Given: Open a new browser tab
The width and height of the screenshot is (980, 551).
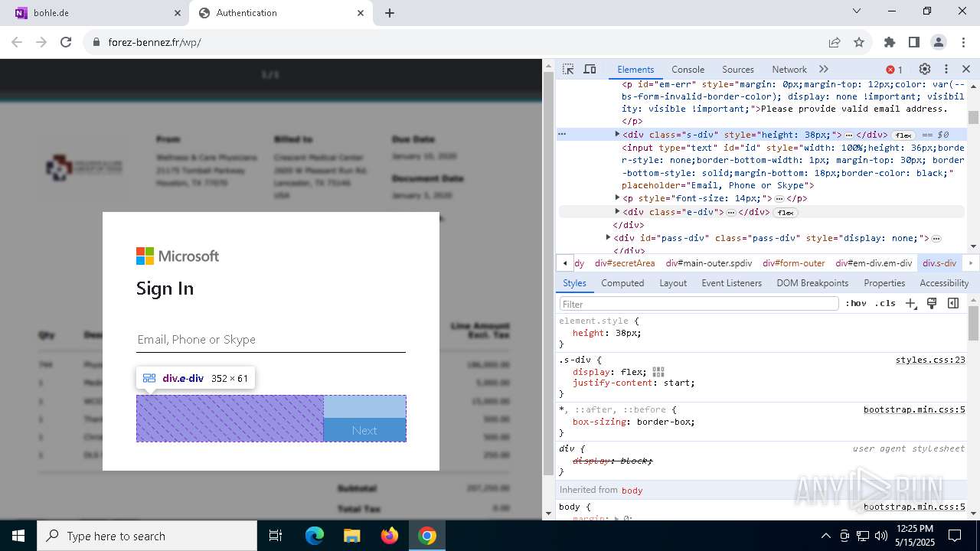Looking at the screenshot, I should pyautogui.click(x=389, y=13).
